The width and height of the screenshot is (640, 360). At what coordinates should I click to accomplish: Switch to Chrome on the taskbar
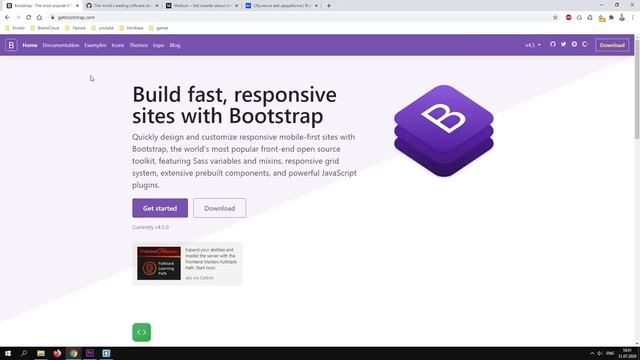[x=73, y=353]
